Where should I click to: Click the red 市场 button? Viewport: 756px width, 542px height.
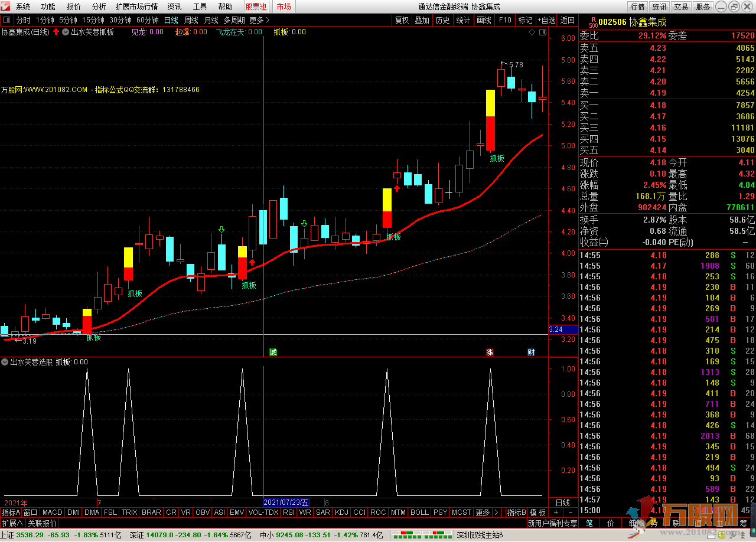284,6
